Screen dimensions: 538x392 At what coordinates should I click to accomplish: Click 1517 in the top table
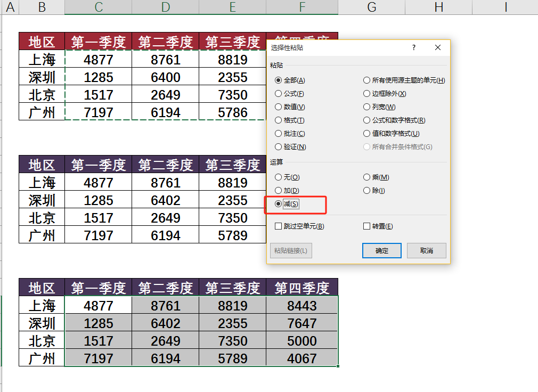pos(99,95)
